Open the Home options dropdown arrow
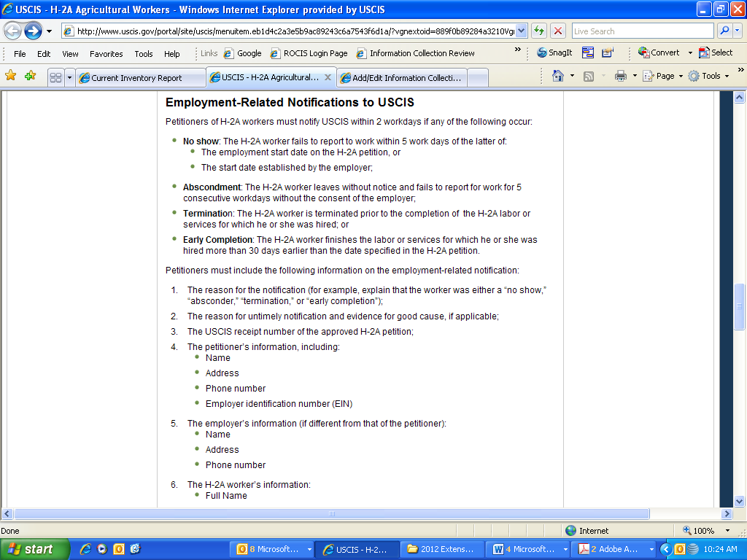 pos(572,76)
